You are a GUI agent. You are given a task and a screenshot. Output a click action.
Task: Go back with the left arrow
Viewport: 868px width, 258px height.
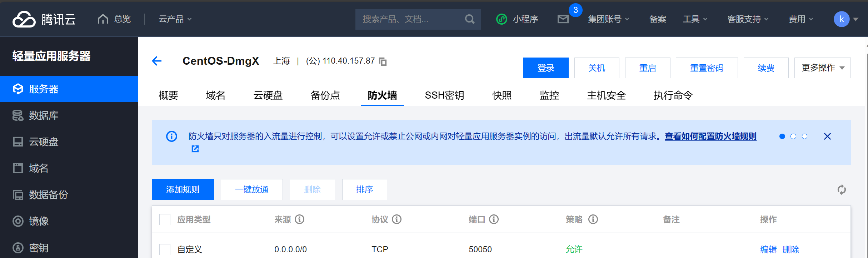click(157, 61)
